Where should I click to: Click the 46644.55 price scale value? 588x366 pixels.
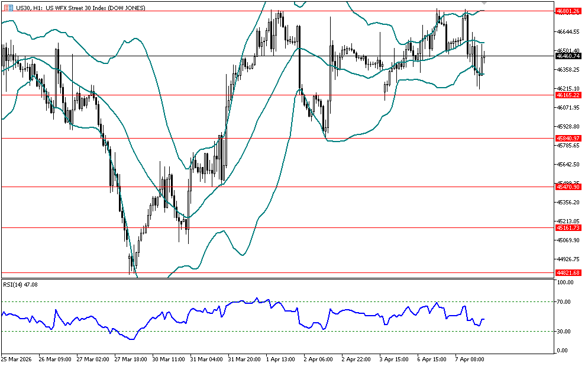(567, 31)
